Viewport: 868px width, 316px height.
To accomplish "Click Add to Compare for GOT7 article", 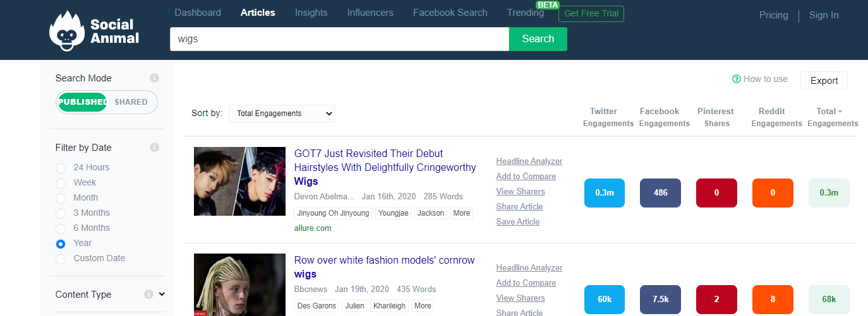I will 526,177.
